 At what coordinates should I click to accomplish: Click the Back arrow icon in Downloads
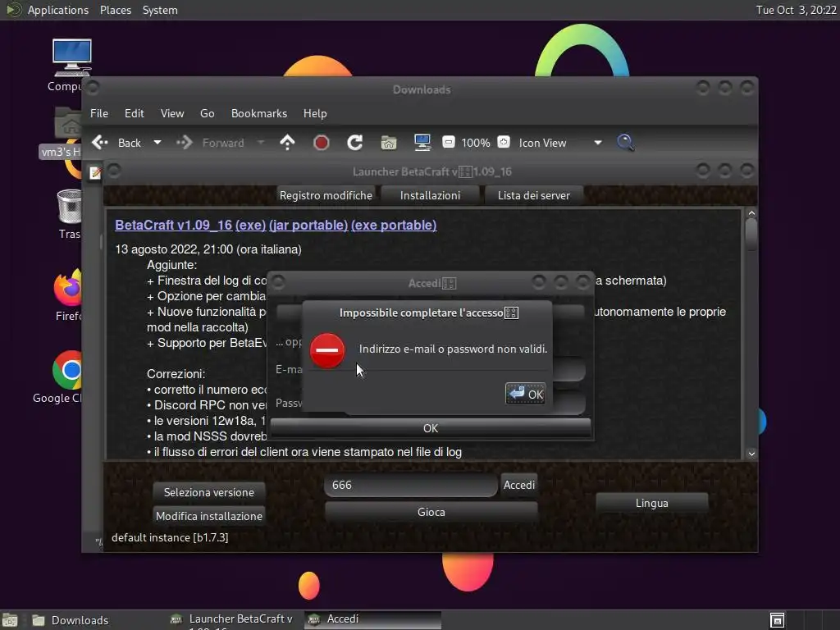99,143
